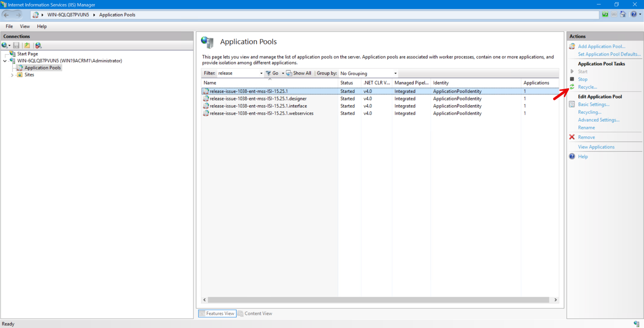This screenshot has height=328, width=644.
Task: Open the File menu
Action: tap(9, 26)
